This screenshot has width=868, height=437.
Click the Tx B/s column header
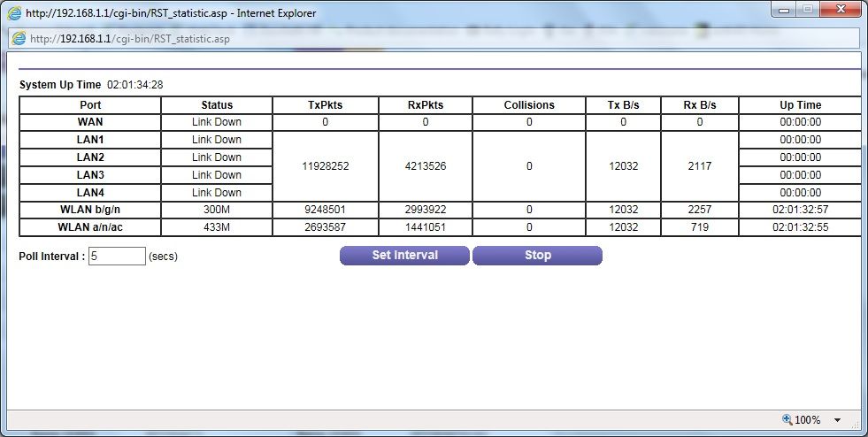pyautogui.click(x=623, y=105)
